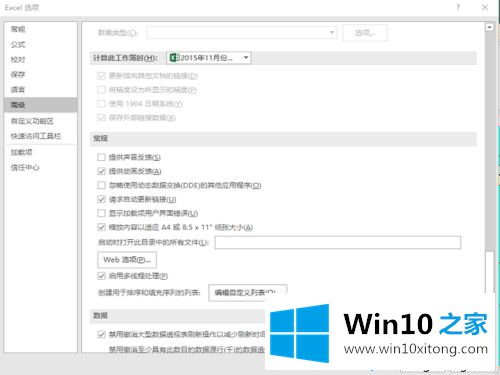Enable 提供声音反馈 checkbox
Image resolution: width=500 pixels, height=375 pixels.
tap(101, 157)
